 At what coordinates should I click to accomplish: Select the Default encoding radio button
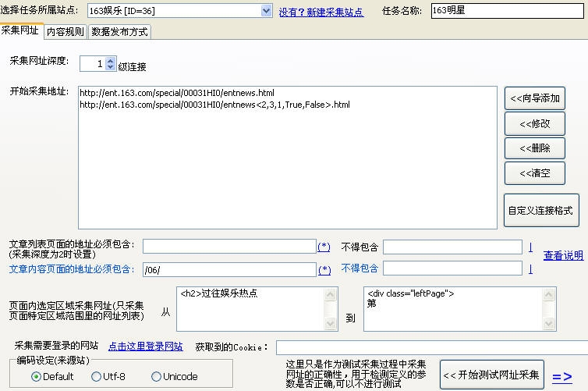pos(36,377)
